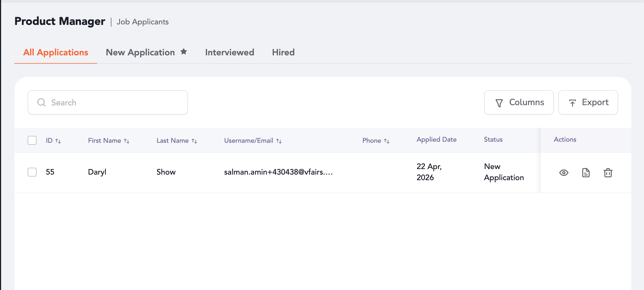Viewport: 644px width, 290px height.
Task: Go to the Interviewed tab
Action: pyautogui.click(x=229, y=52)
